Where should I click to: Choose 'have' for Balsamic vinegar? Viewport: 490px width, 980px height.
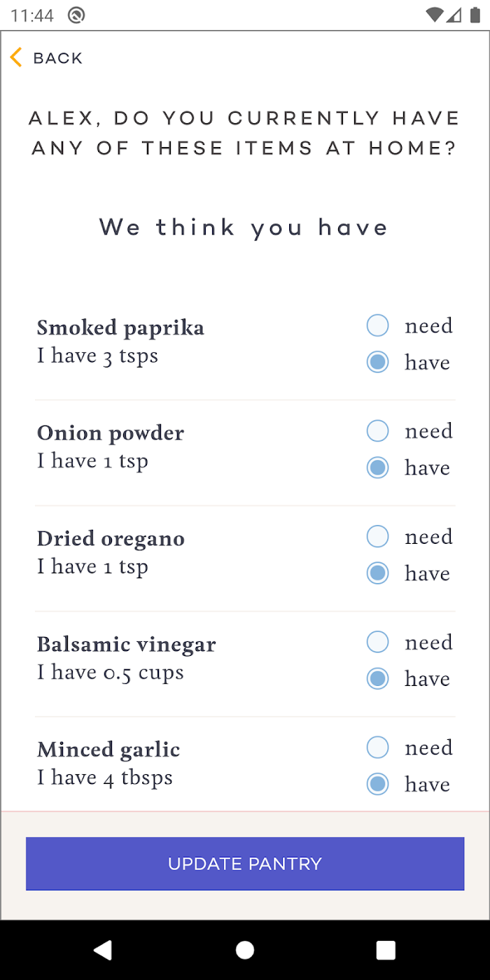coord(377,678)
